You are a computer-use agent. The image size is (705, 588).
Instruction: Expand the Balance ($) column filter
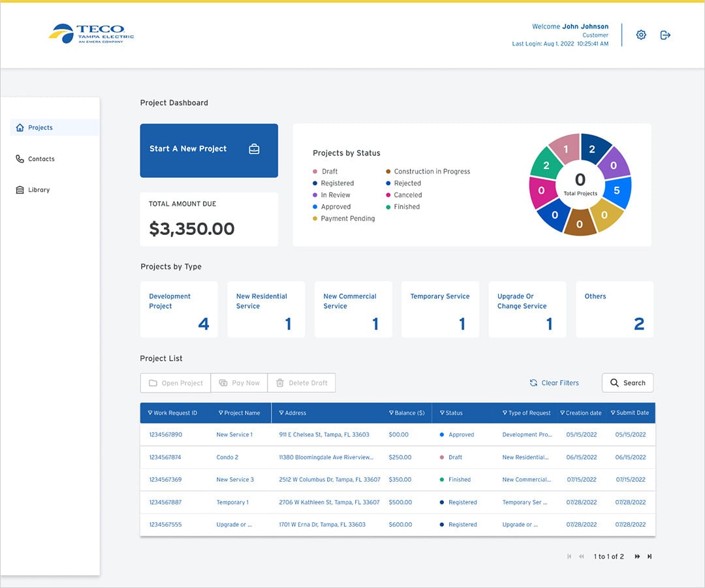(x=391, y=413)
